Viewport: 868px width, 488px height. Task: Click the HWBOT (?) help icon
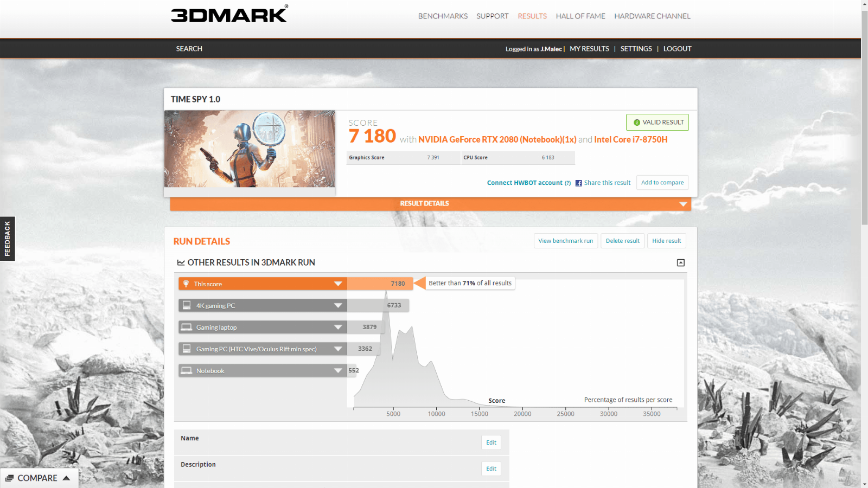tap(567, 183)
